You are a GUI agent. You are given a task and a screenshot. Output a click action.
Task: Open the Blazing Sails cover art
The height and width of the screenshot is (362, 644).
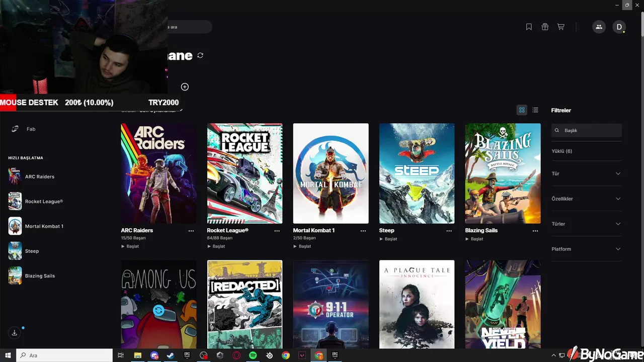pyautogui.click(x=503, y=173)
